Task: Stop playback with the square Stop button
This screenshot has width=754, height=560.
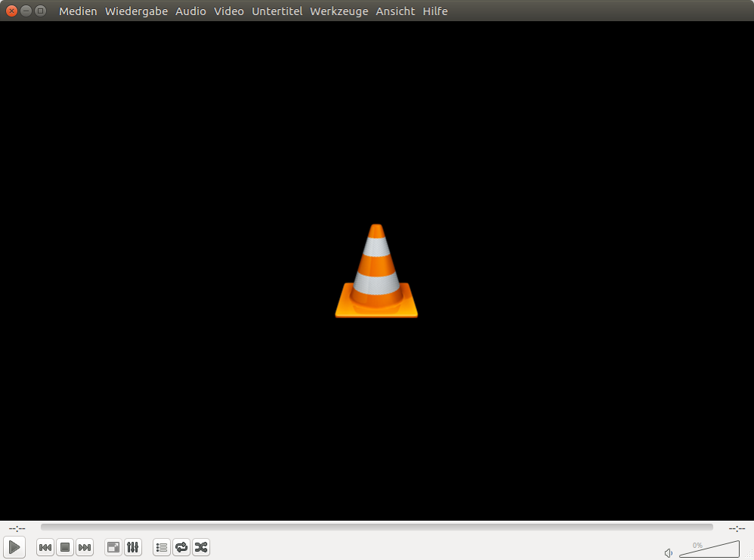Action: click(65, 547)
